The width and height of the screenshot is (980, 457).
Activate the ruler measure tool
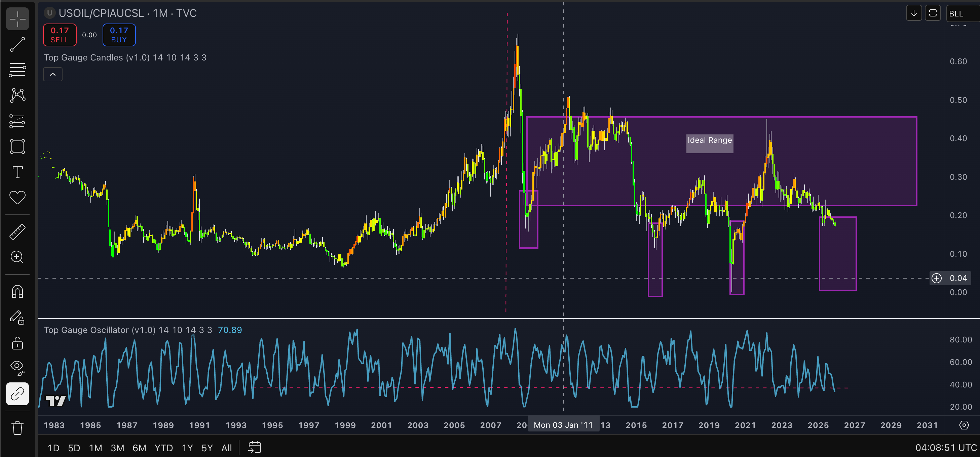point(17,232)
